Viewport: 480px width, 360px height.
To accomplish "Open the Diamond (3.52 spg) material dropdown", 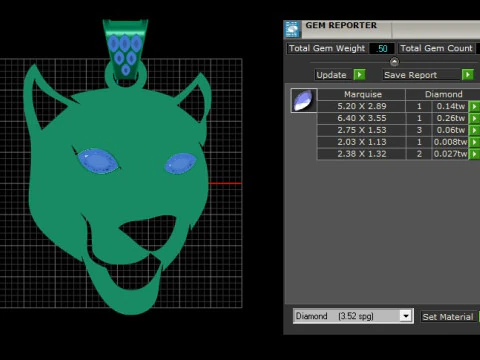I will 406,316.
